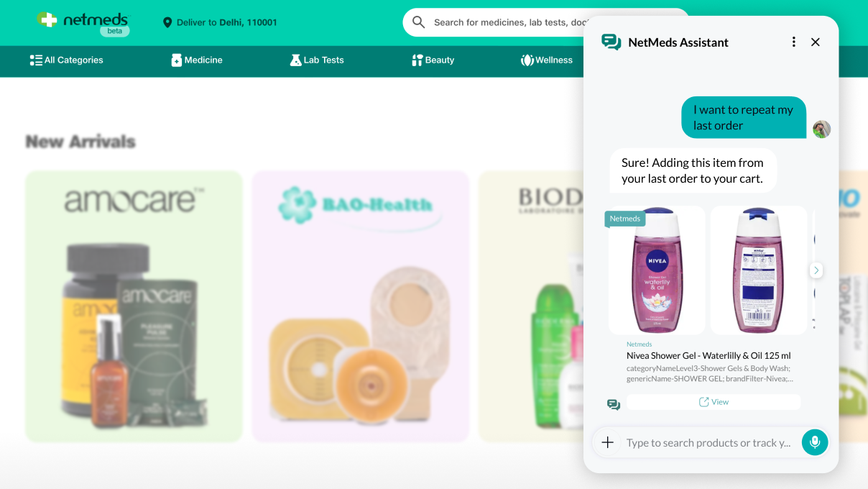Click the user avatar beside the sent message
868x489 pixels.
pyautogui.click(x=821, y=129)
